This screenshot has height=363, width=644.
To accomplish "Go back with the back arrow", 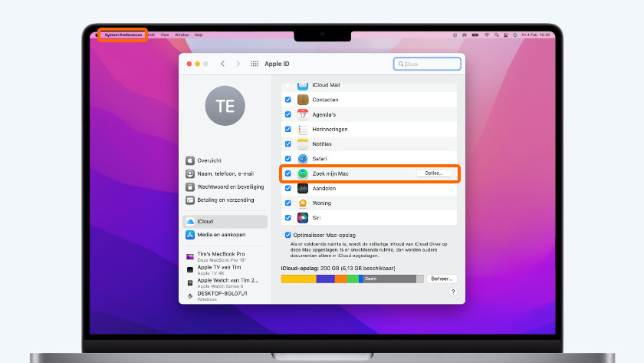I will coord(222,64).
